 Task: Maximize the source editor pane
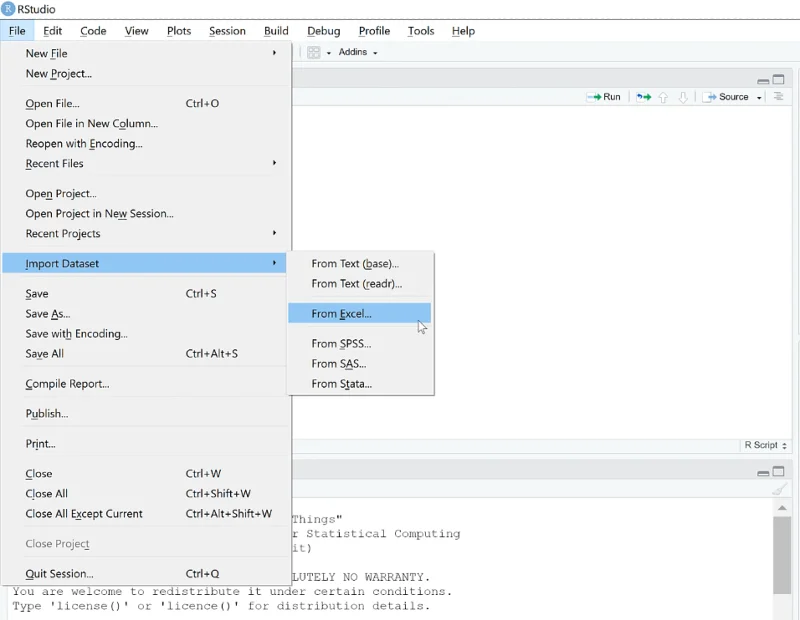tap(778, 79)
